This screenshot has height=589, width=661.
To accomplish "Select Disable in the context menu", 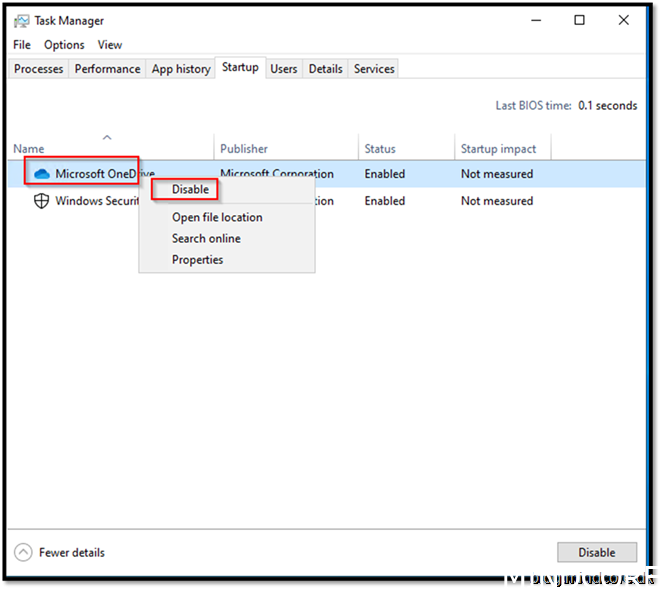I will click(190, 190).
